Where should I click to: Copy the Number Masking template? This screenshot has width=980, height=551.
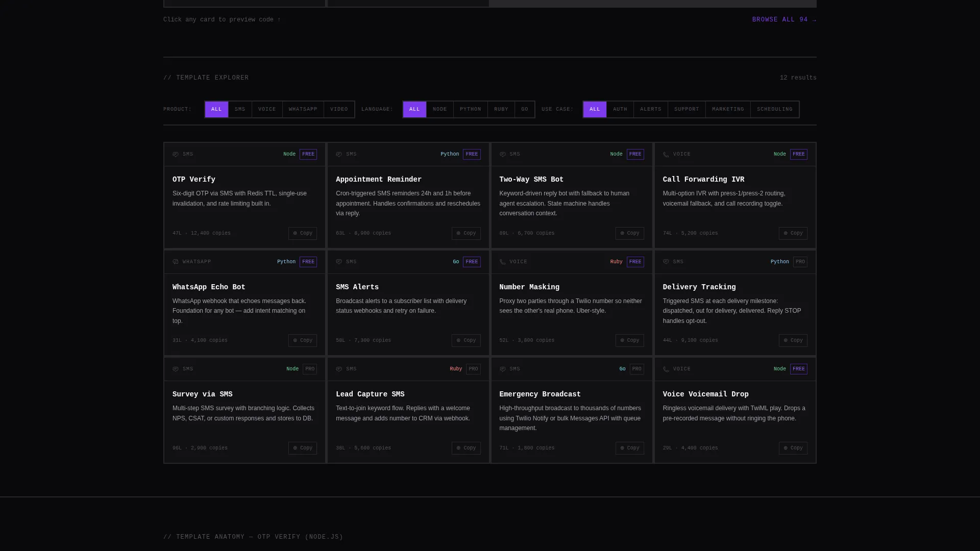click(x=629, y=340)
